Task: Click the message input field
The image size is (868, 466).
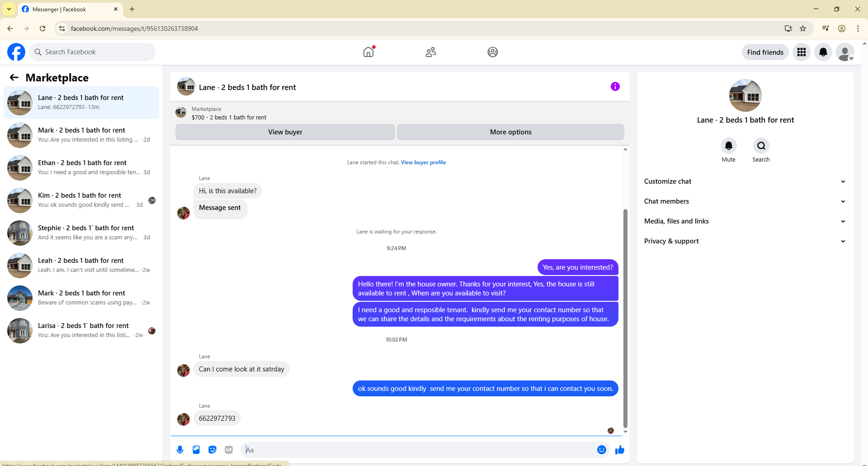Action: (x=418, y=450)
